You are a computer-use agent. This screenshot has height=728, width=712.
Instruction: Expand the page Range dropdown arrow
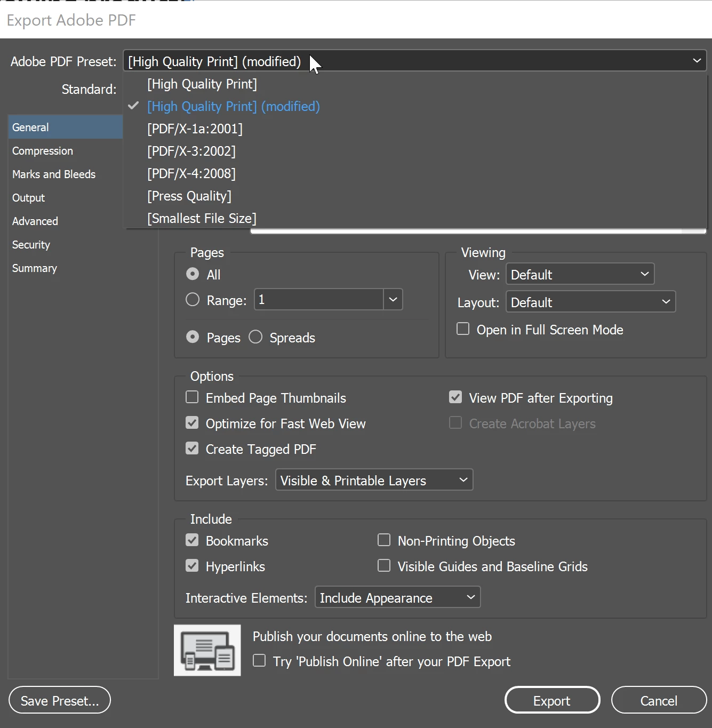point(393,299)
